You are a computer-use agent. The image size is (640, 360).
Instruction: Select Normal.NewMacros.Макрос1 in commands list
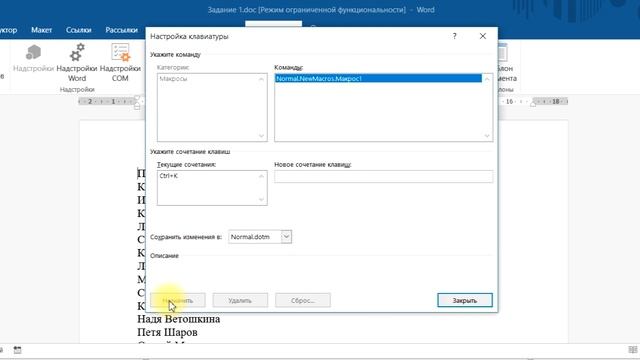point(378,78)
